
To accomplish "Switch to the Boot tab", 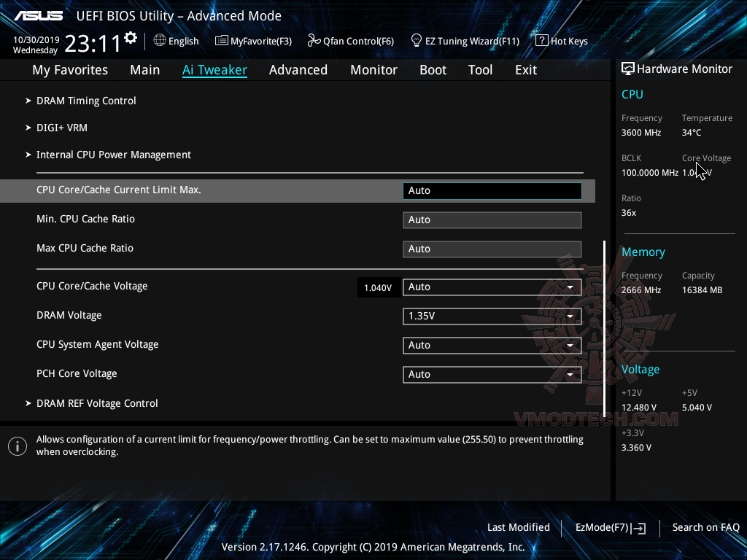I will click(433, 70).
